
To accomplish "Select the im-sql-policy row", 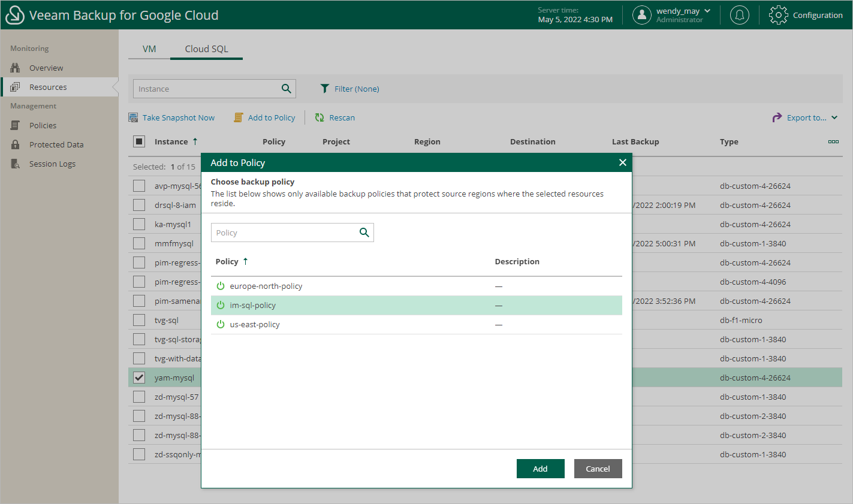I will point(417,305).
